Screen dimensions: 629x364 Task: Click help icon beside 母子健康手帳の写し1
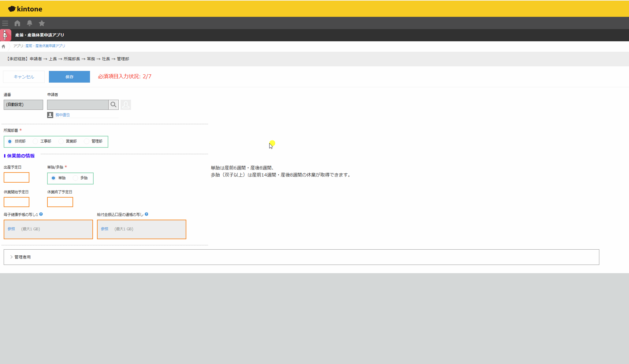point(41,214)
